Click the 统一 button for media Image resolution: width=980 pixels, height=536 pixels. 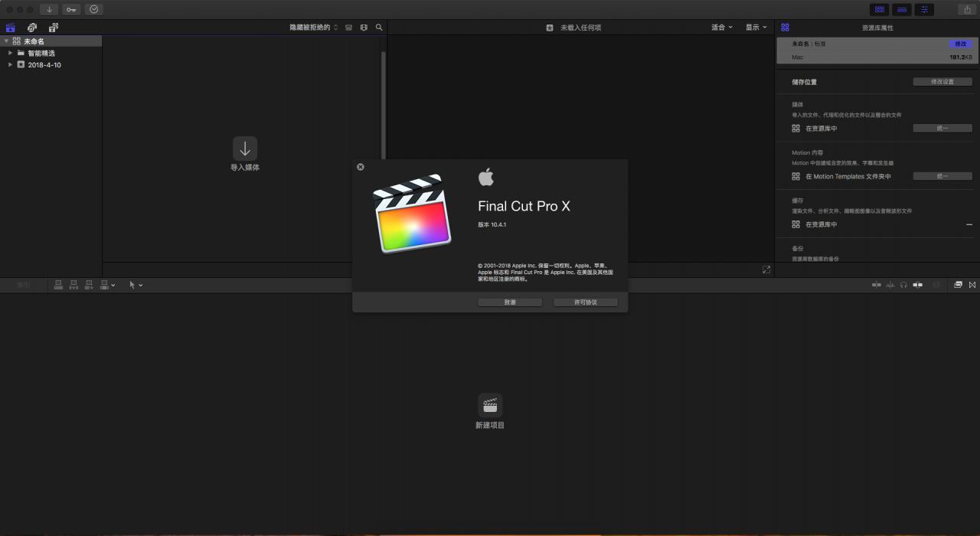pos(942,129)
